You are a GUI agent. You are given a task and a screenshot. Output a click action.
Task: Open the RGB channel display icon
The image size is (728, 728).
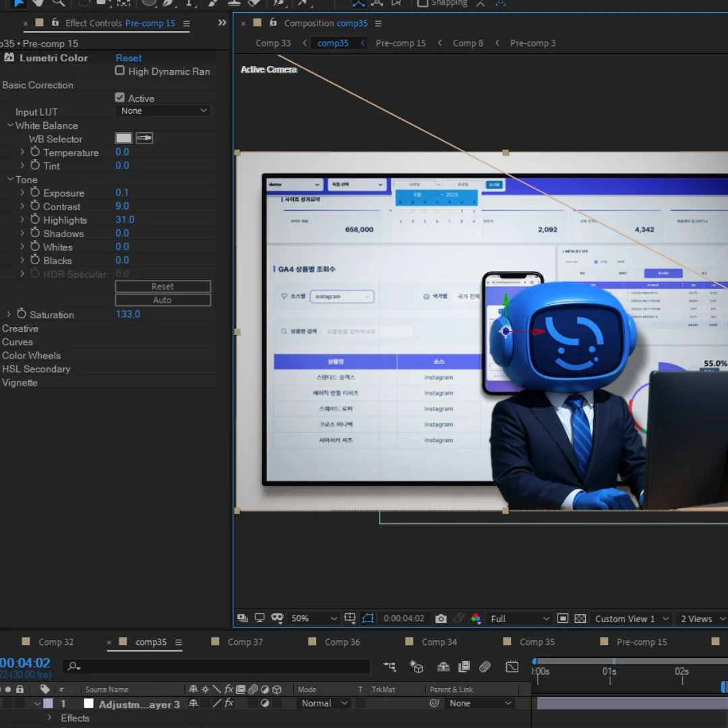(476, 618)
